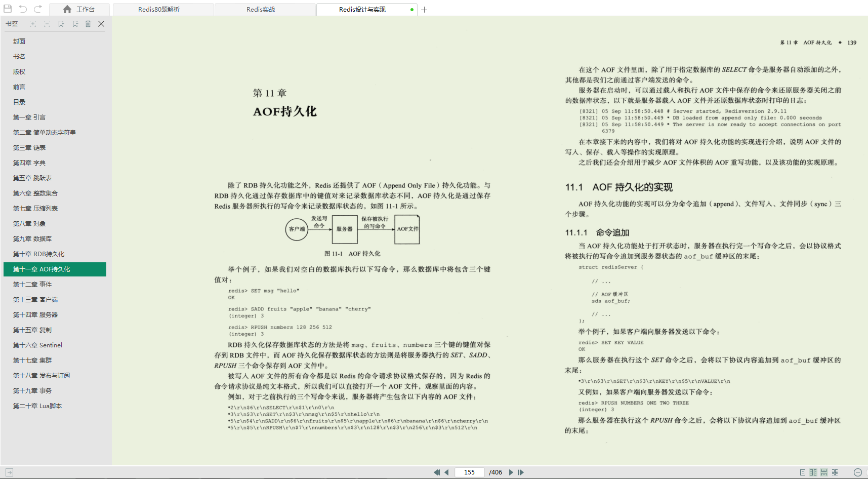Click the 图 11-1 AOF 持久化 caption
868x479 pixels.
point(352,254)
